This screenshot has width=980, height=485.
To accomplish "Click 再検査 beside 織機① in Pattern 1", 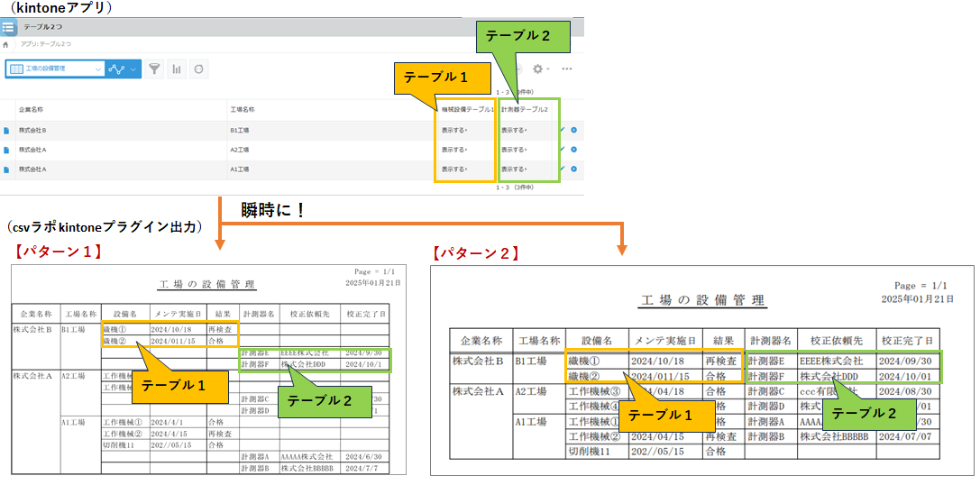I will [220, 329].
